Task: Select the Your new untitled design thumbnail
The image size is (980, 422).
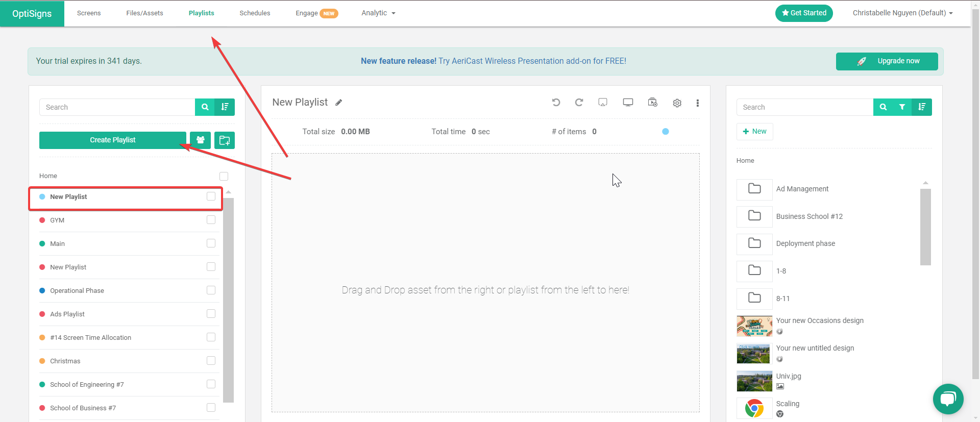Action: (754, 354)
